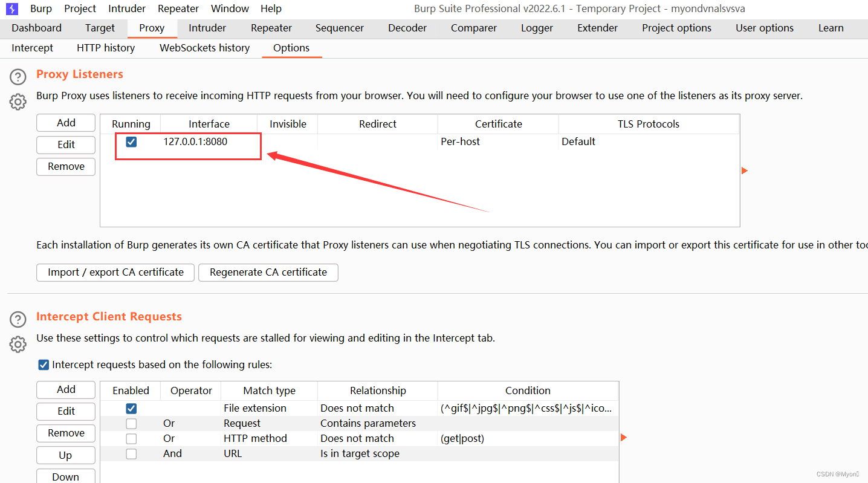Click Import / export CA certificate
This screenshot has height=483, width=868.
(115, 272)
